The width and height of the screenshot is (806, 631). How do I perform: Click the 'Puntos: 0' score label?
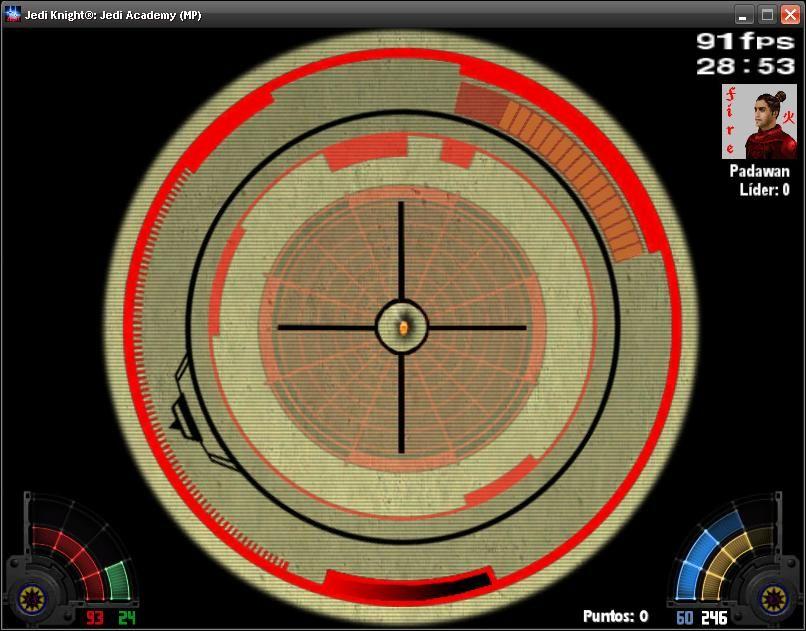coord(615,617)
